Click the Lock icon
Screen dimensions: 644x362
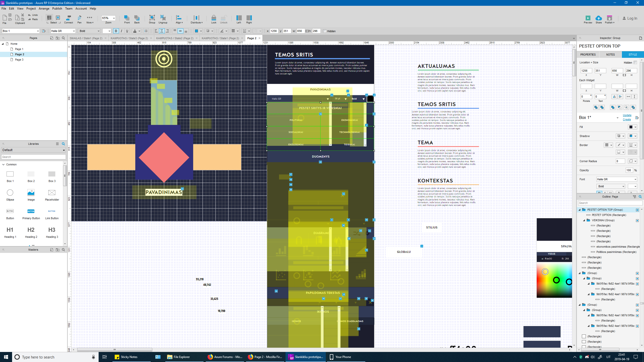[214, 18]
